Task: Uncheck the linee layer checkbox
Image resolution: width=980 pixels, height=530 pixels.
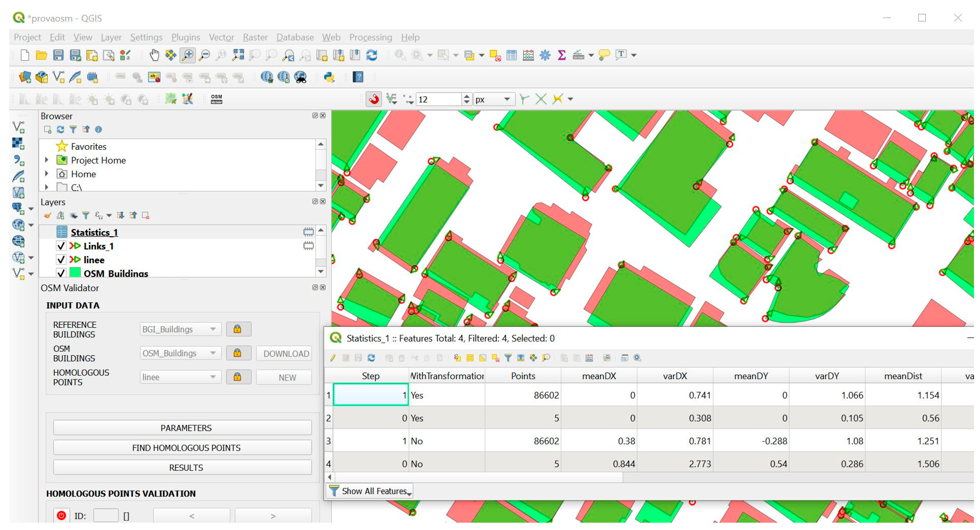Action: point(61,260)
